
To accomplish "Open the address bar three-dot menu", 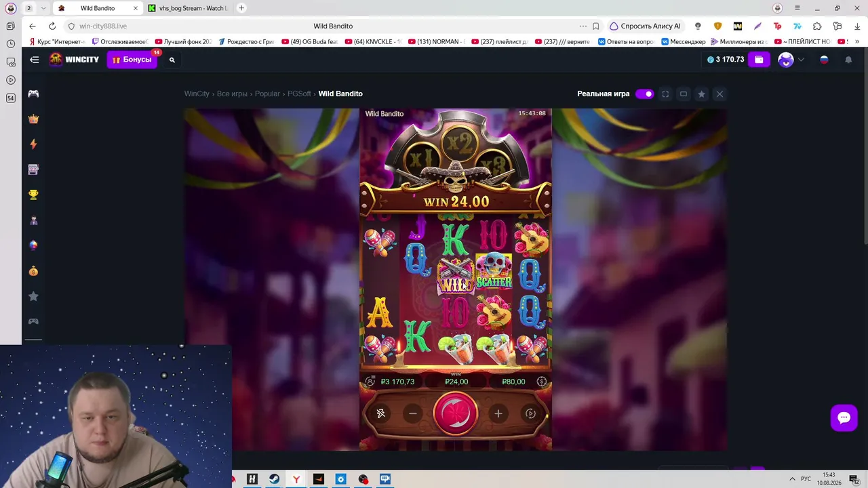I will coord(583,26).
